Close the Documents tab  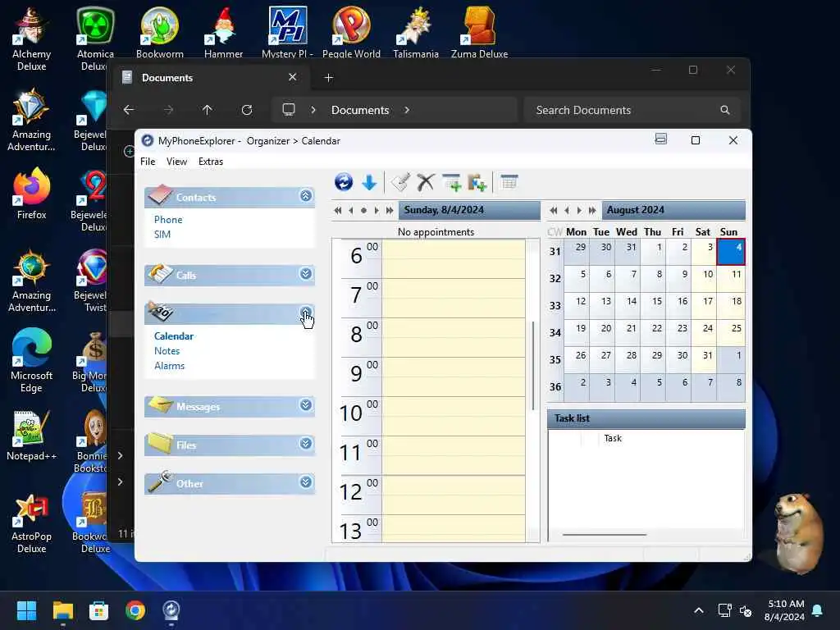[293, 77]
